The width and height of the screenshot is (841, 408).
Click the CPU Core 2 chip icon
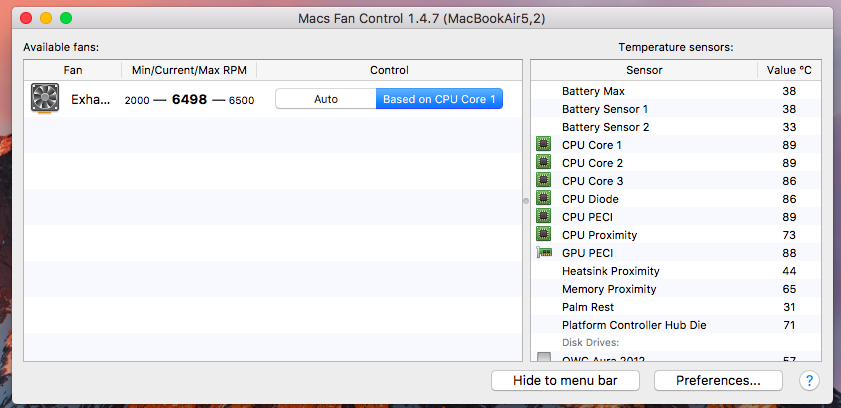[x=543, y=162]
